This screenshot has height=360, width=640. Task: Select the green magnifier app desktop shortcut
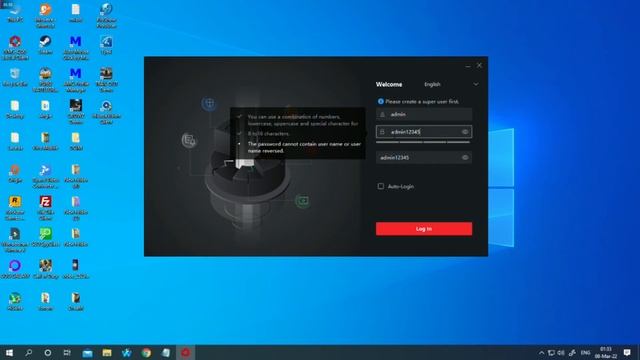[45, 237]
